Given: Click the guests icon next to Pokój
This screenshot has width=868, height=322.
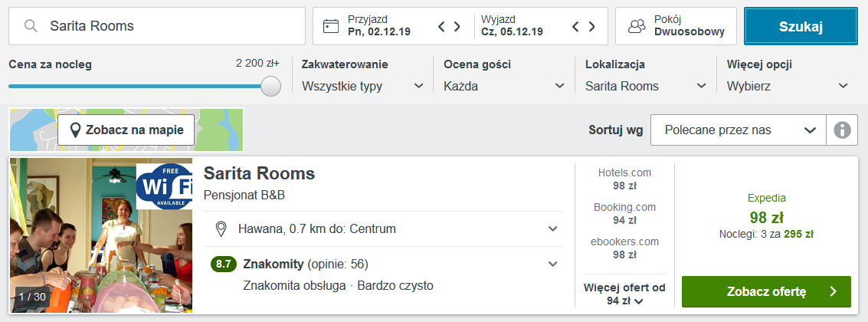Looking at the screenshot, I should coord(637,26).
